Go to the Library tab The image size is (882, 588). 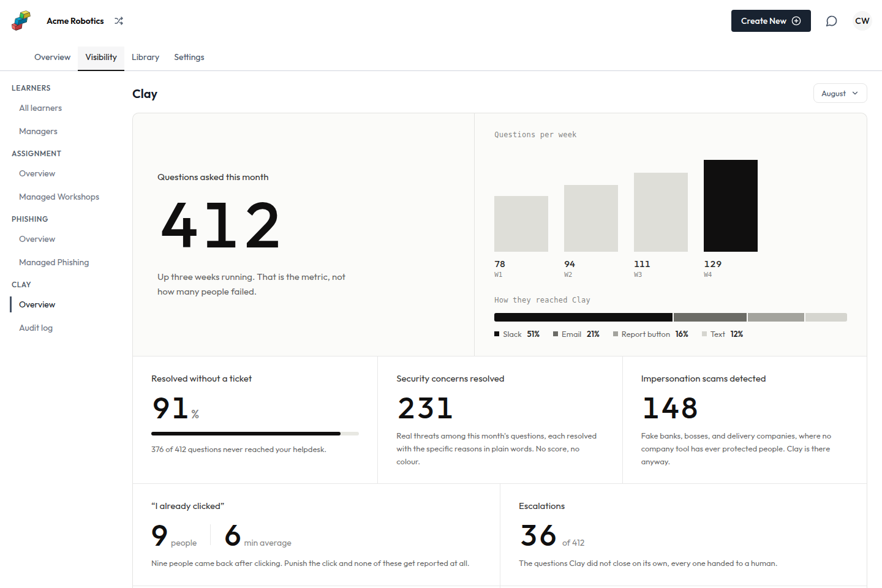145,57
